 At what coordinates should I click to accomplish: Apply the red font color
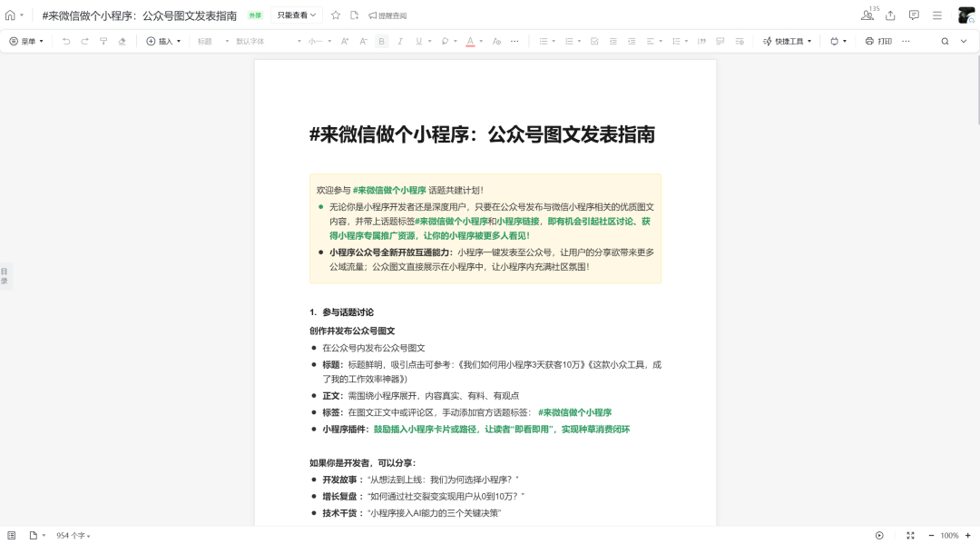tap(471, 41)
